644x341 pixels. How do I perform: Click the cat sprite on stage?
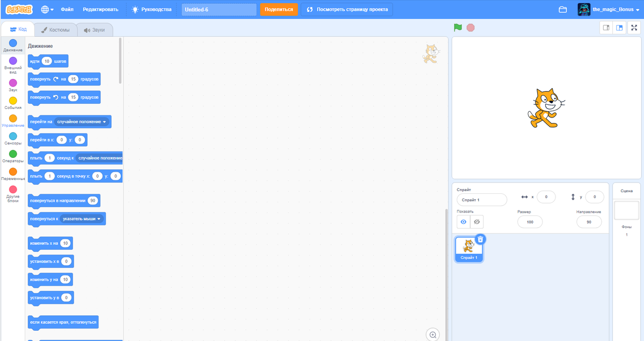[546, 107]
